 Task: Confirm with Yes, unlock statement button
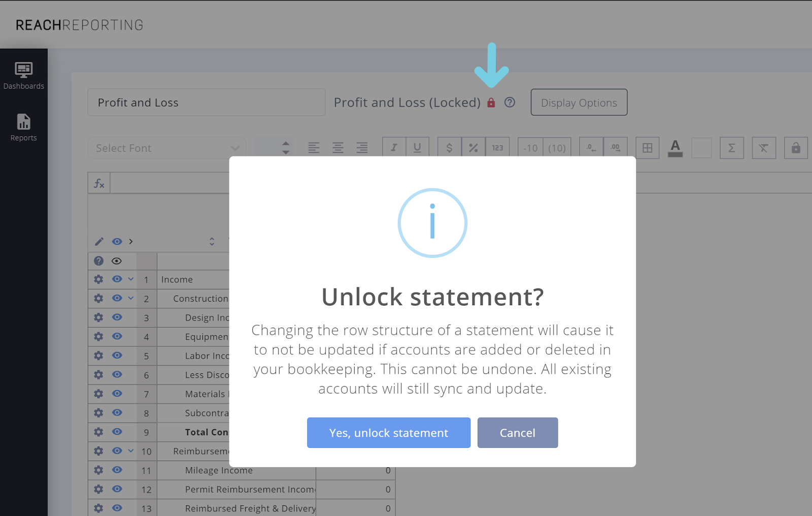click(388, 433)
